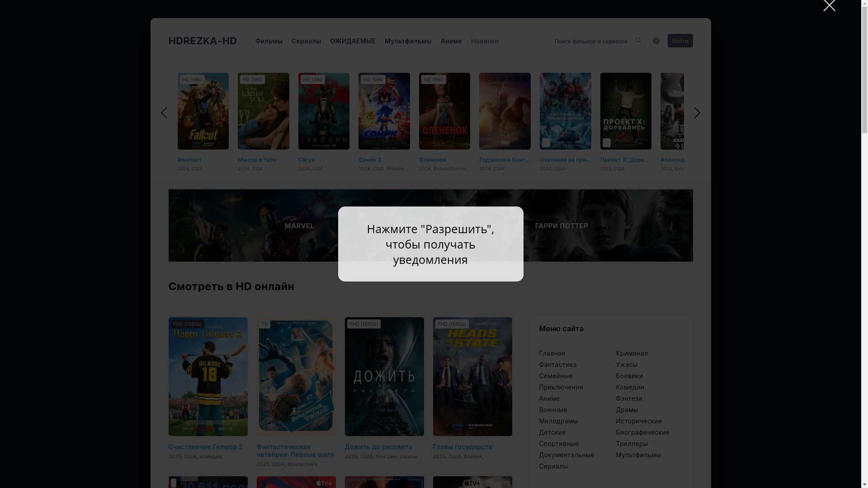Open the Fallout poster thumbnail
This screenshot has width=868, height=488.
[203, 111]
